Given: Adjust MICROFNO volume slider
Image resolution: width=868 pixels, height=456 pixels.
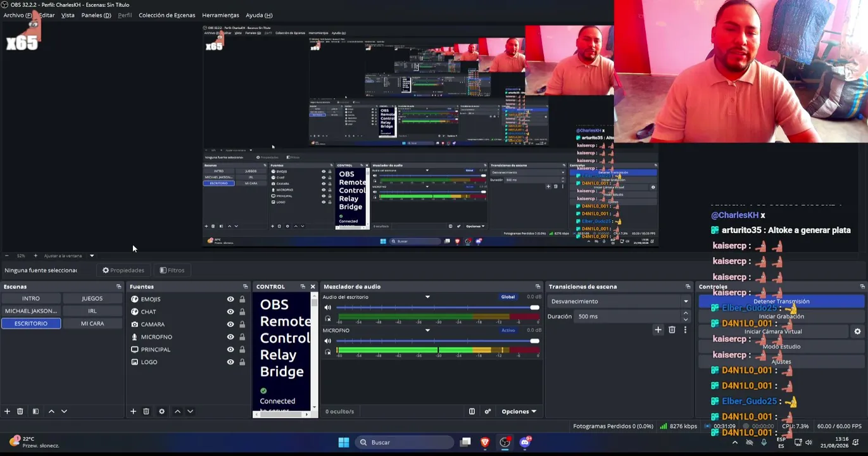Looking at the screenshot, I should coord(437,341).
